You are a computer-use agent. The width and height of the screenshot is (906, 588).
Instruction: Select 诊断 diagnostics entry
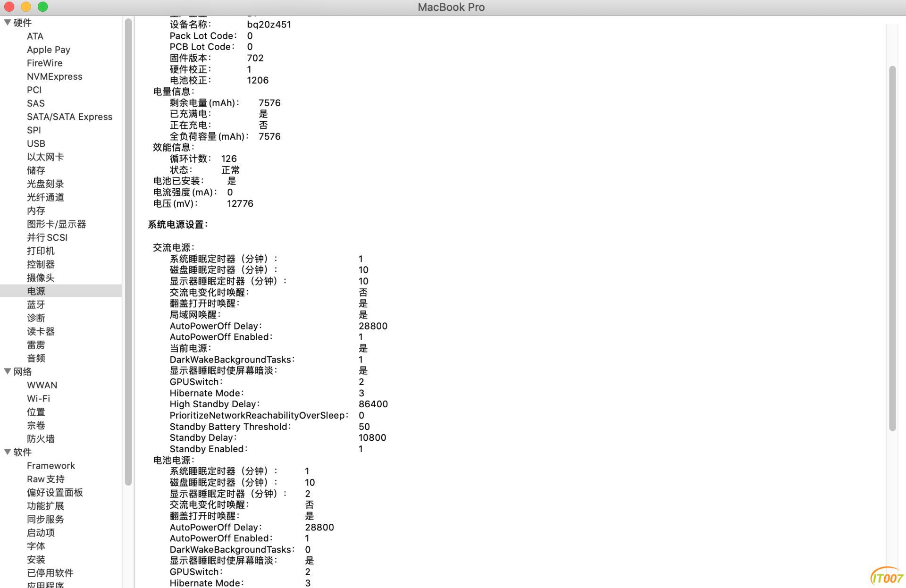pyautogui.click(x=36, y=318)
